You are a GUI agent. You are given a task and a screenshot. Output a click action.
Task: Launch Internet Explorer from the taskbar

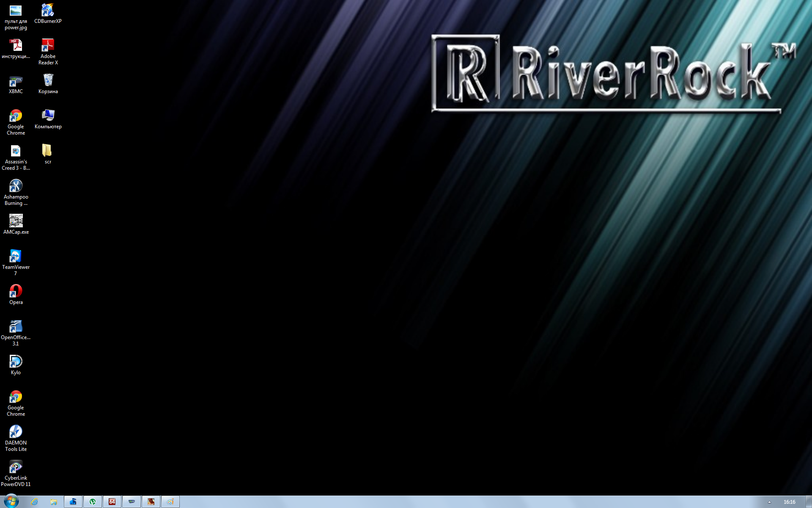pos(34,502)
